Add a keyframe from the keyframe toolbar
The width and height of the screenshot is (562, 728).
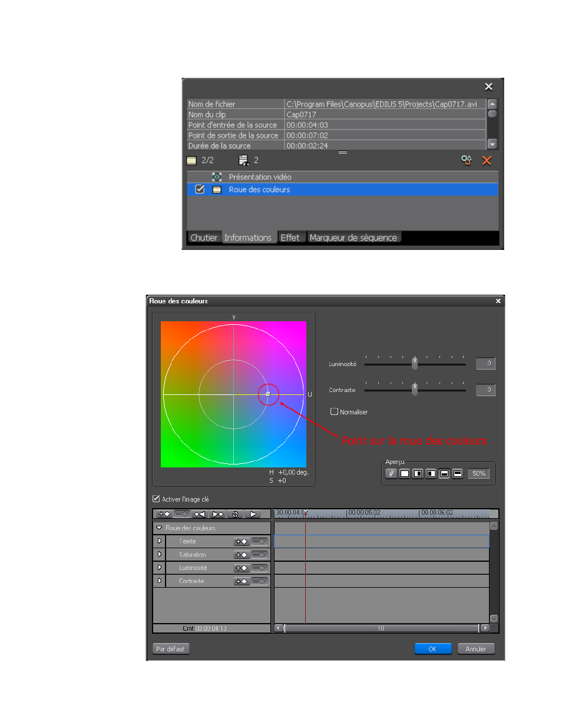[x=164, y=514]
